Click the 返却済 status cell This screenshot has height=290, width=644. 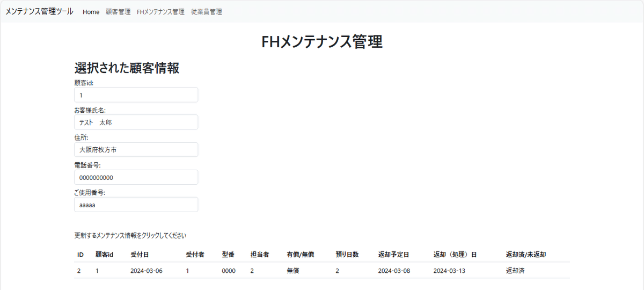point(515,271)
